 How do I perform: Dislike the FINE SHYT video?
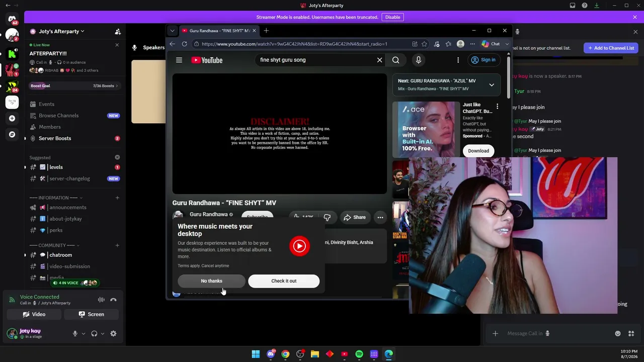point(327,217)
